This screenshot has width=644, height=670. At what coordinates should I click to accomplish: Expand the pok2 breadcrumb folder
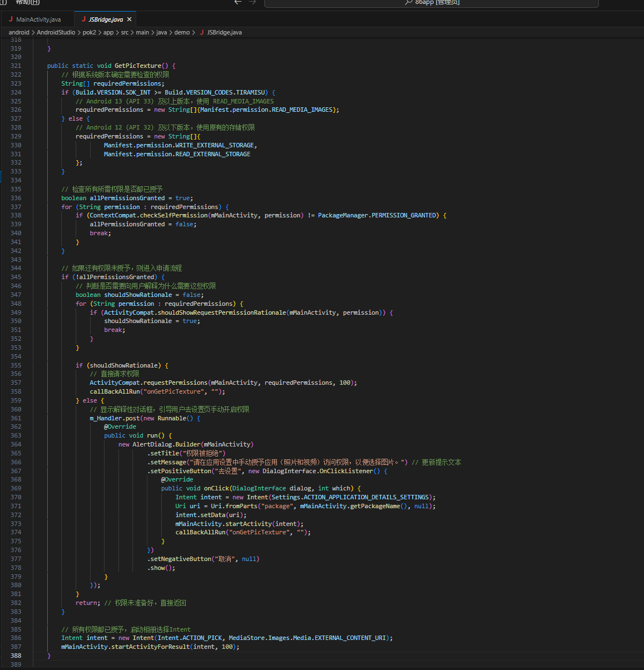click(x=89, y=32)
